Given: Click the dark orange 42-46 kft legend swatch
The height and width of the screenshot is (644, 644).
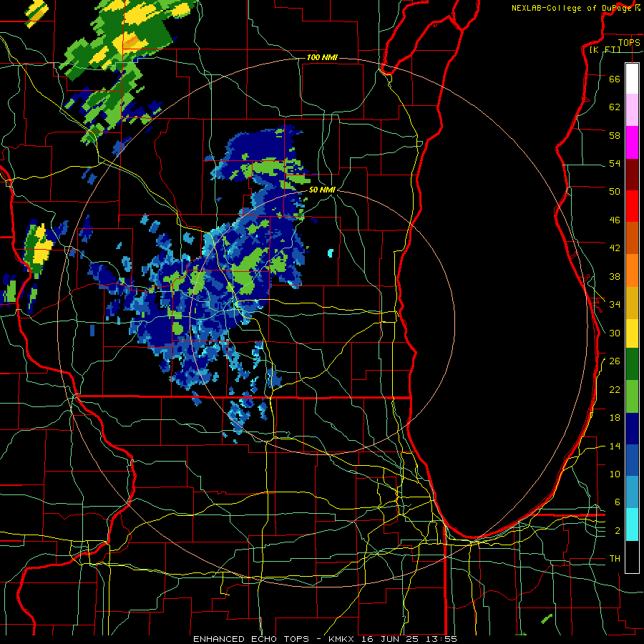Looking at the screenshot, I should [x=632, y=238].
